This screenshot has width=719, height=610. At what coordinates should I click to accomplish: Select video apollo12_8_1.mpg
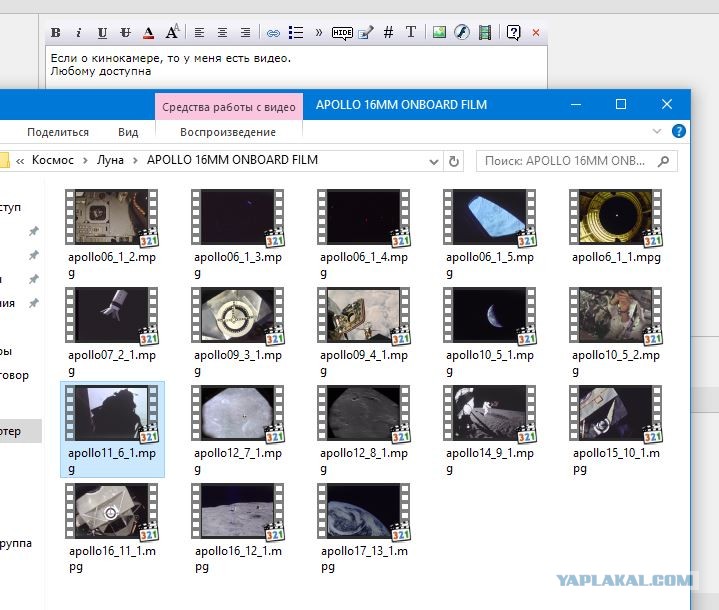point(364,429)
